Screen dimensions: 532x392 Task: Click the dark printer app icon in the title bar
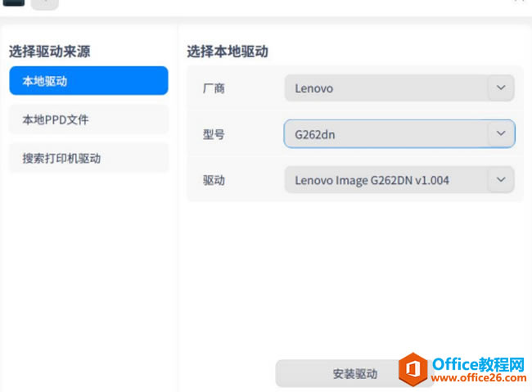click(x=14, y=2)
